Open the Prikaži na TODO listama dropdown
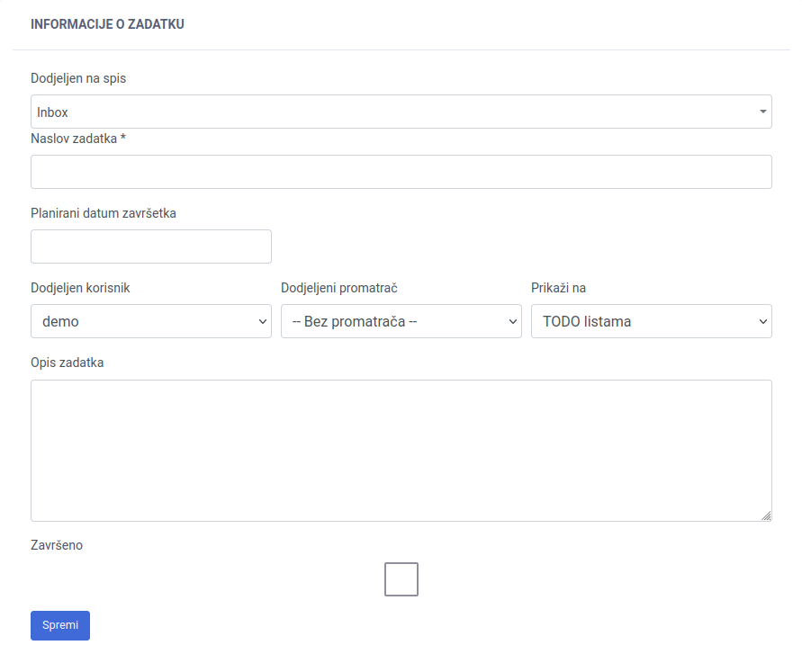802x672 pixels. [652, 321]
